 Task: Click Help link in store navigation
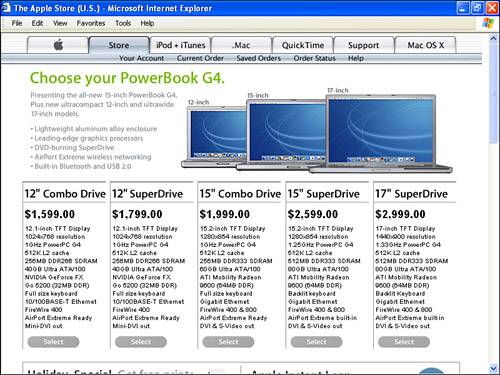356,58
